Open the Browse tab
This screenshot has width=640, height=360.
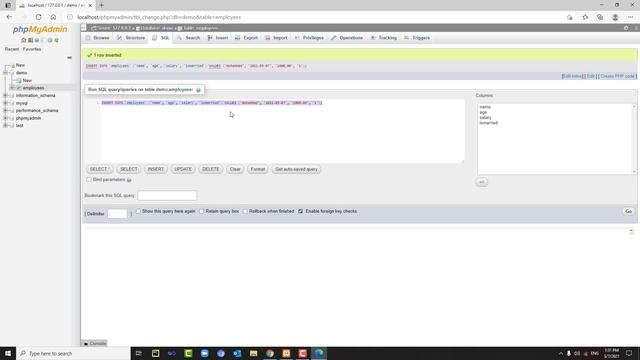click(98, 38)
